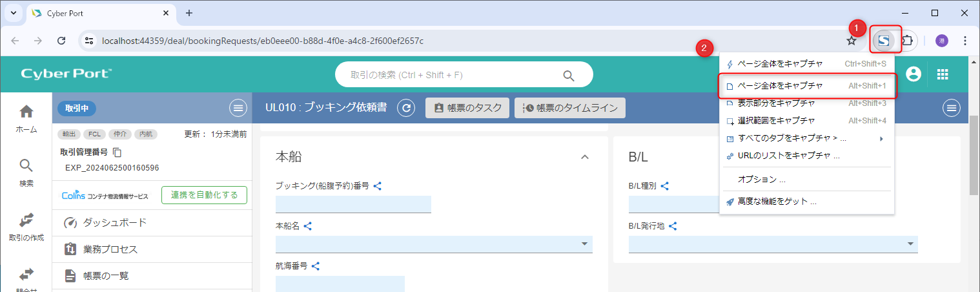Go to ホーム in the sidebar
Viewport: 980px width, 292px height.
(x=26, y=118)
